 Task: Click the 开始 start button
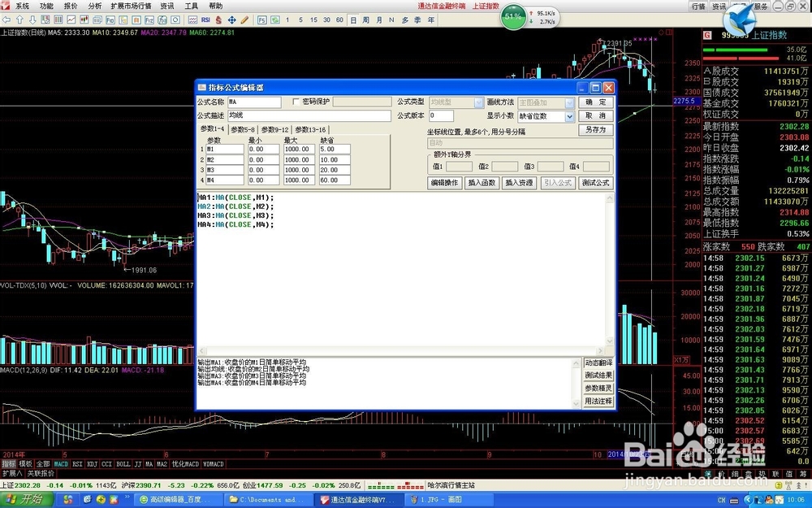27,500
